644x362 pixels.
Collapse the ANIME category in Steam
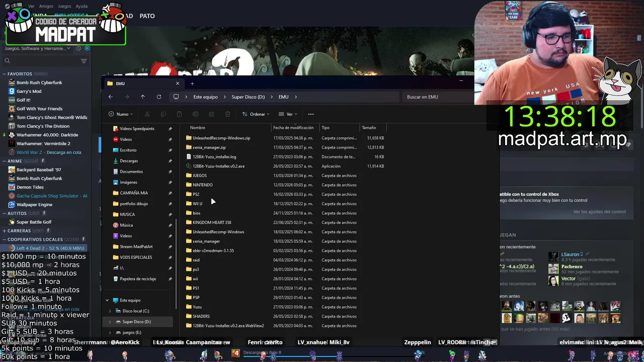(4, 161)
